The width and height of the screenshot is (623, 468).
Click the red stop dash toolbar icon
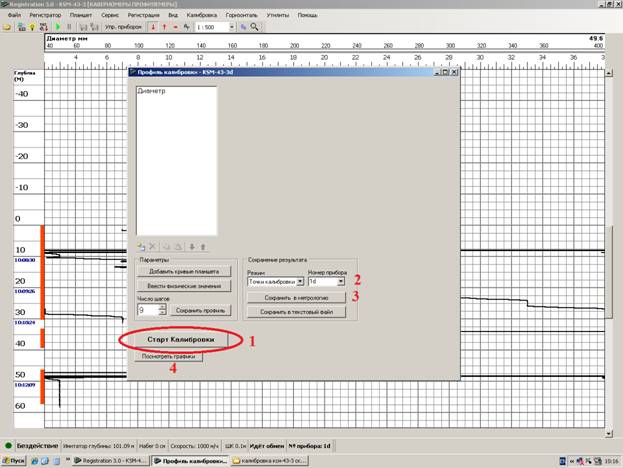tap(175, 27)
